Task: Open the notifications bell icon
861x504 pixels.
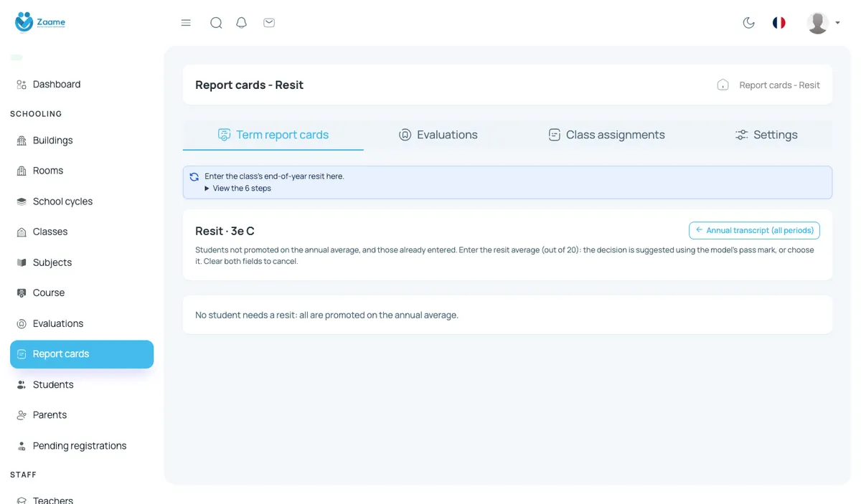Action: (242, 23)
